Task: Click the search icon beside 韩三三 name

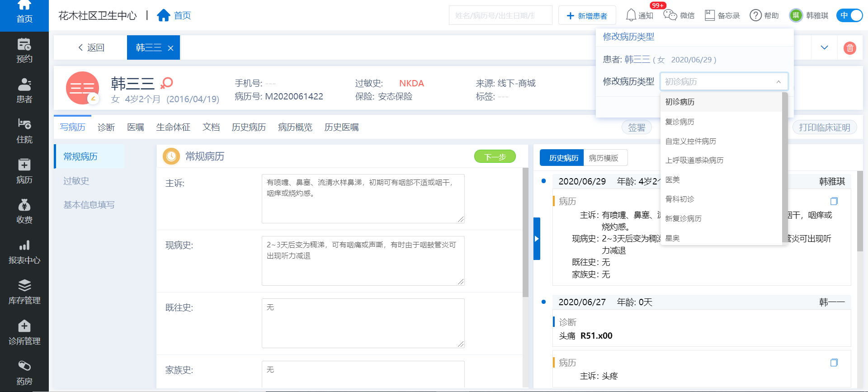Action: (x=167, y=83)
